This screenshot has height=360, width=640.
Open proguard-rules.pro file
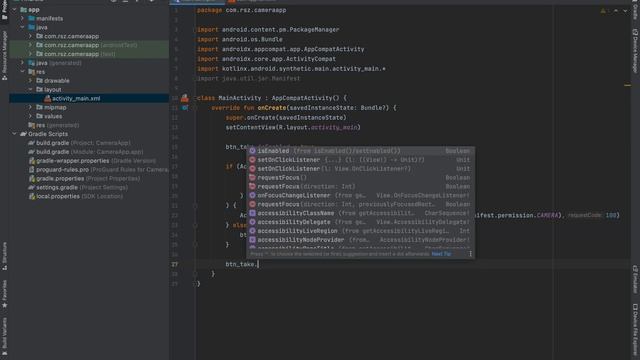coord(98,169)
